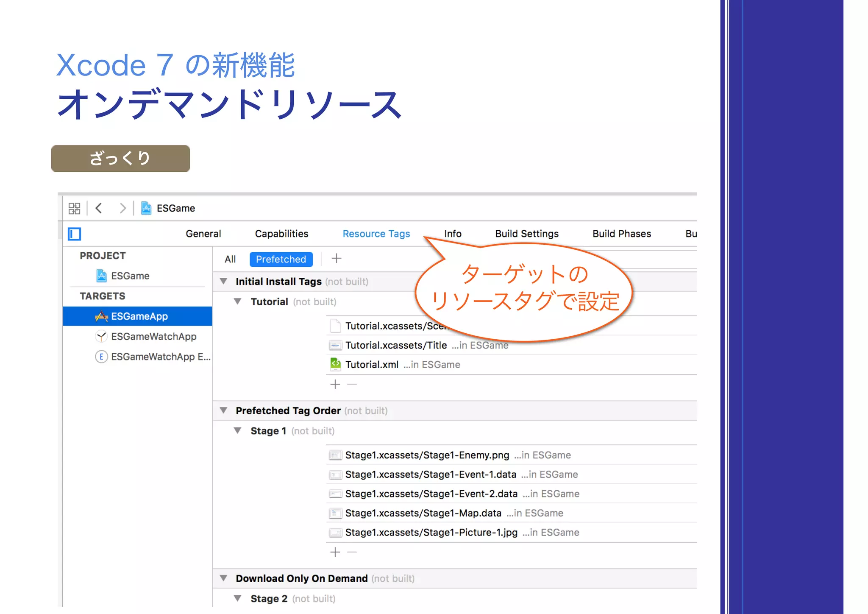Click the Stage 2 tag name
Screen dimensions: 868x614
tap(269, 599)
